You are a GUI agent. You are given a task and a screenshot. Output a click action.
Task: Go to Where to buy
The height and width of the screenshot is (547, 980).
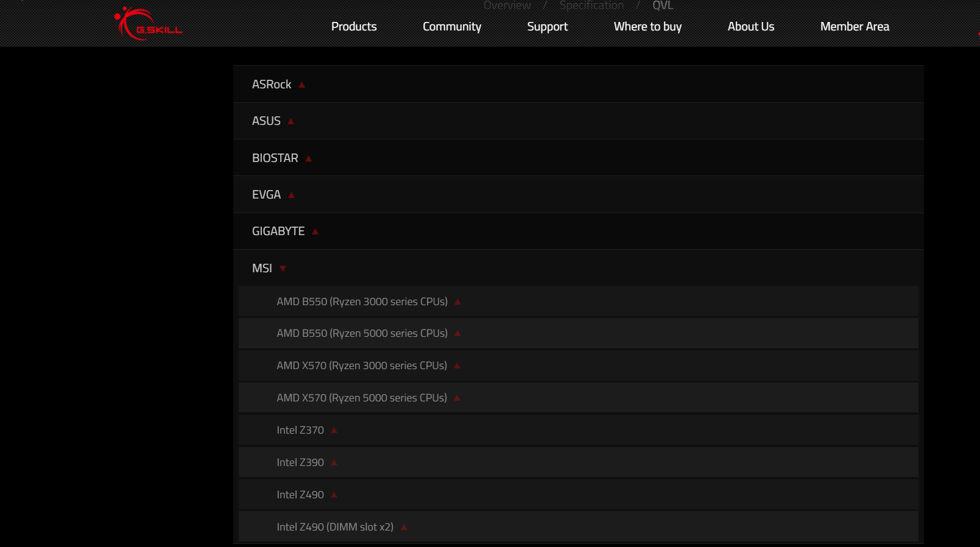tap(647, 27)
